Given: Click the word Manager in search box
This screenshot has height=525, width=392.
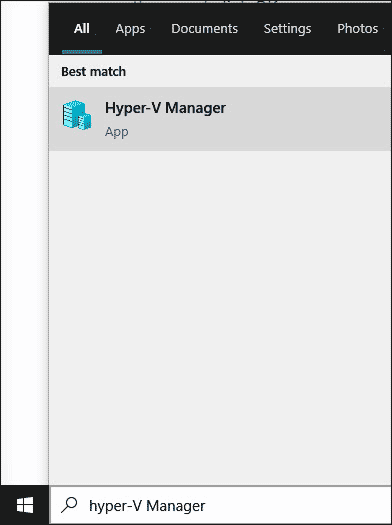Looking at the screenshot, I should (176, 506).
